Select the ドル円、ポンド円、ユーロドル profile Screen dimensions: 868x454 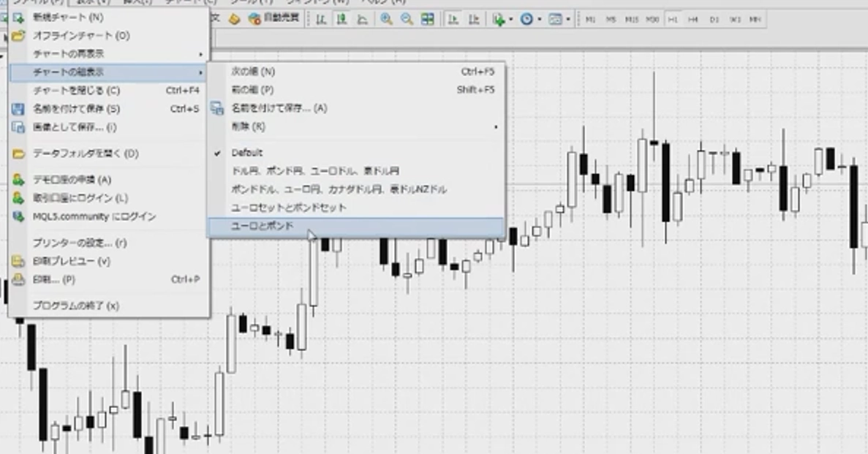click(356, 171)
